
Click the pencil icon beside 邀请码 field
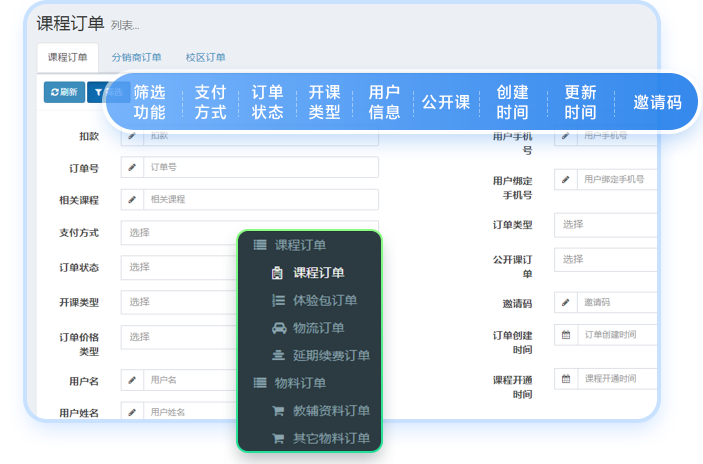[x=566, y=303]
